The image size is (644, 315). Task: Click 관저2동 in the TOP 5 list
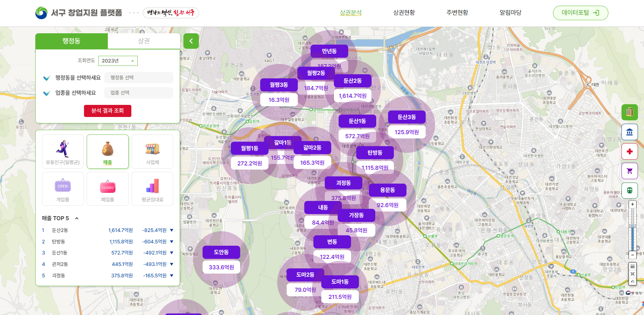(60, 264)
